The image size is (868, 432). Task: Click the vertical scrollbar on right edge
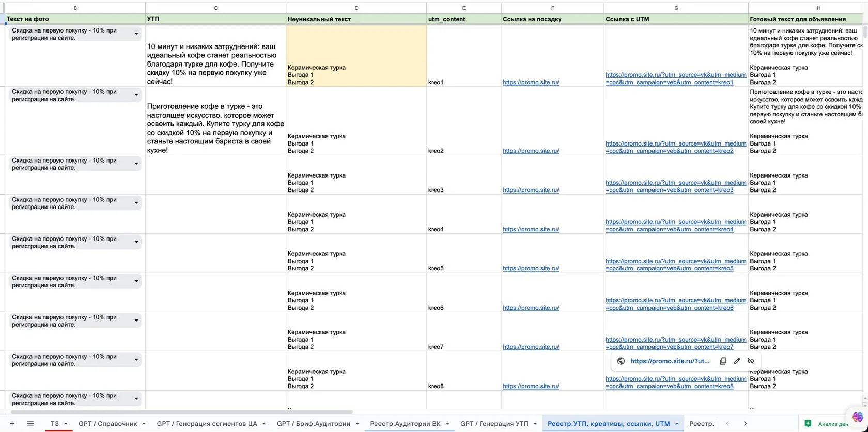[865, 32]
